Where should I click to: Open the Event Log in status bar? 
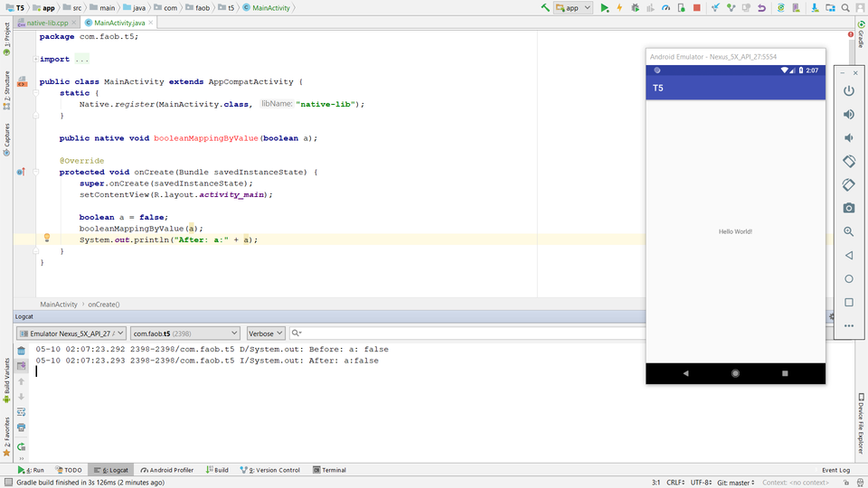point(835,470)
